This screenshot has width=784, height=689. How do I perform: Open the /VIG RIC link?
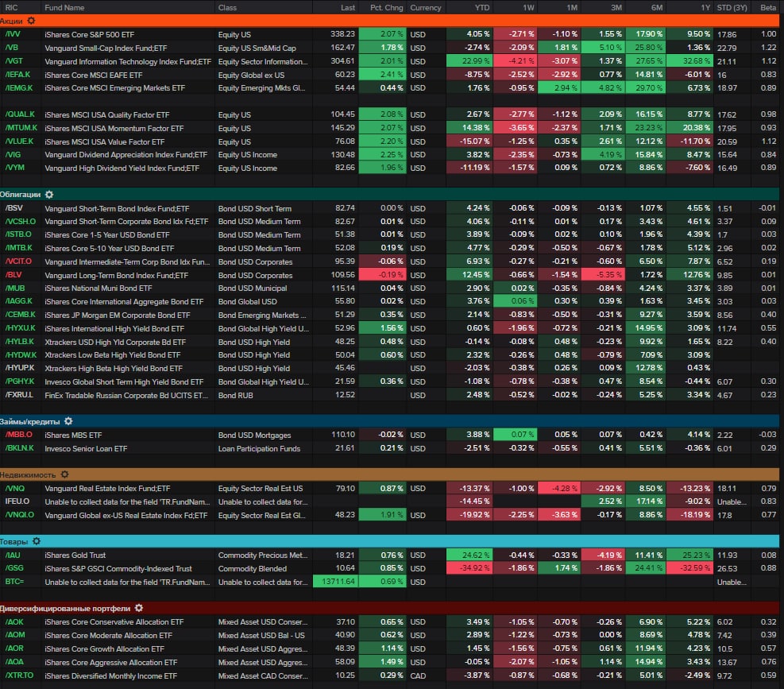point(13,155)
